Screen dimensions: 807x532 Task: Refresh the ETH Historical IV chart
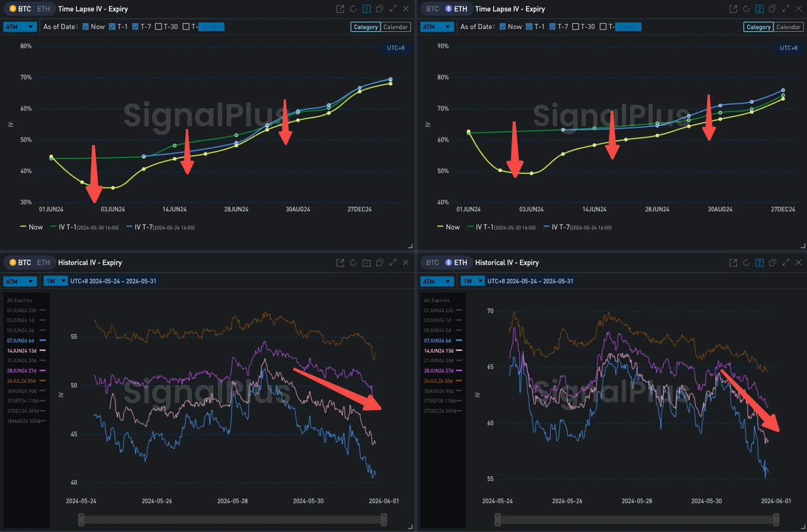pos(746,263)
